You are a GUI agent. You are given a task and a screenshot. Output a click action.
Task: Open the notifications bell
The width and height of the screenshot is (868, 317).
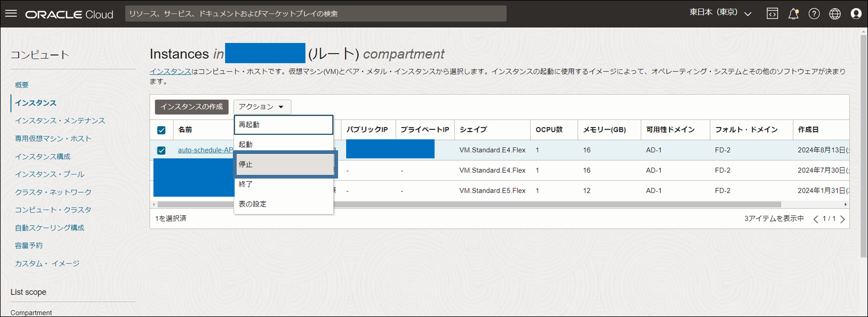click(x=793, y=14)
